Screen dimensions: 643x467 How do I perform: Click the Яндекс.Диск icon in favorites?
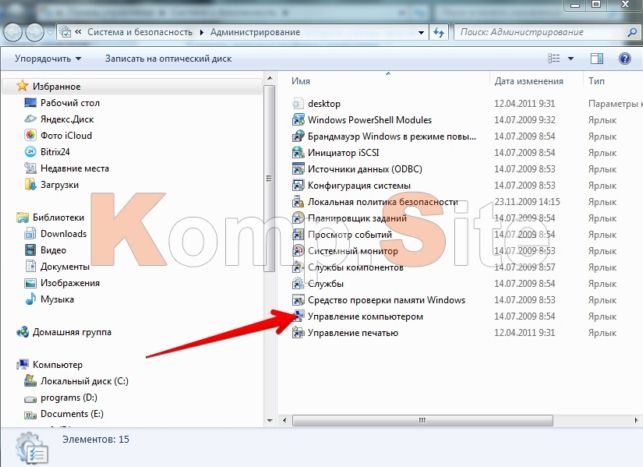(30, 119)
